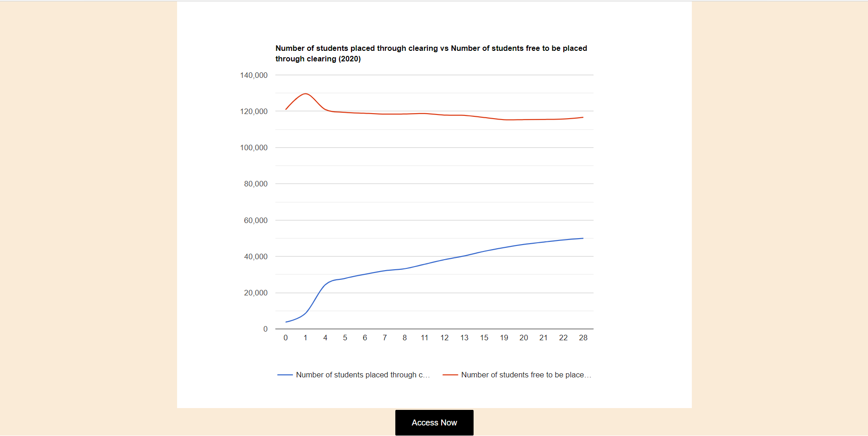Image resolution: width=868 pixels, height=436 pixels.
Task: Click the red legend line swatch
Action: tap(450, 375)
